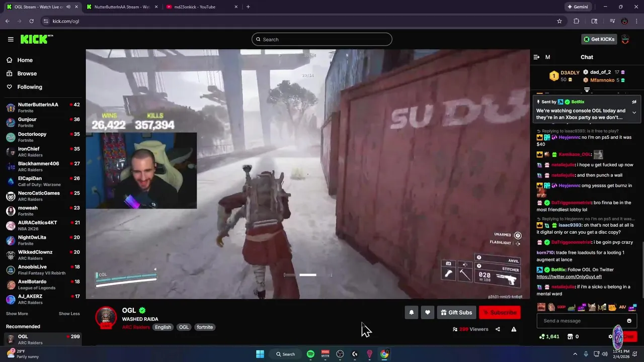The height and width of the screenshot is (362, 644).
Task: Reload the page in Chrome
Action: click(31, 21)
